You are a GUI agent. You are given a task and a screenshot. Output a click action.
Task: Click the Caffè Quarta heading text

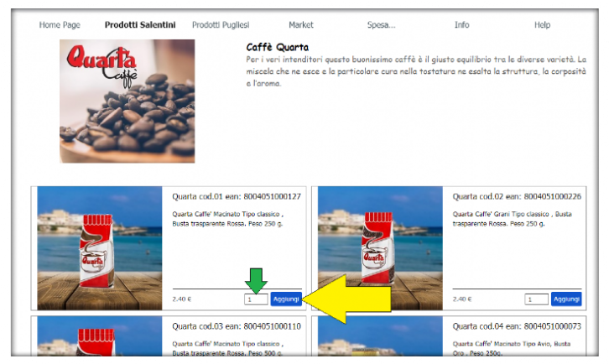tap(278, 48)
